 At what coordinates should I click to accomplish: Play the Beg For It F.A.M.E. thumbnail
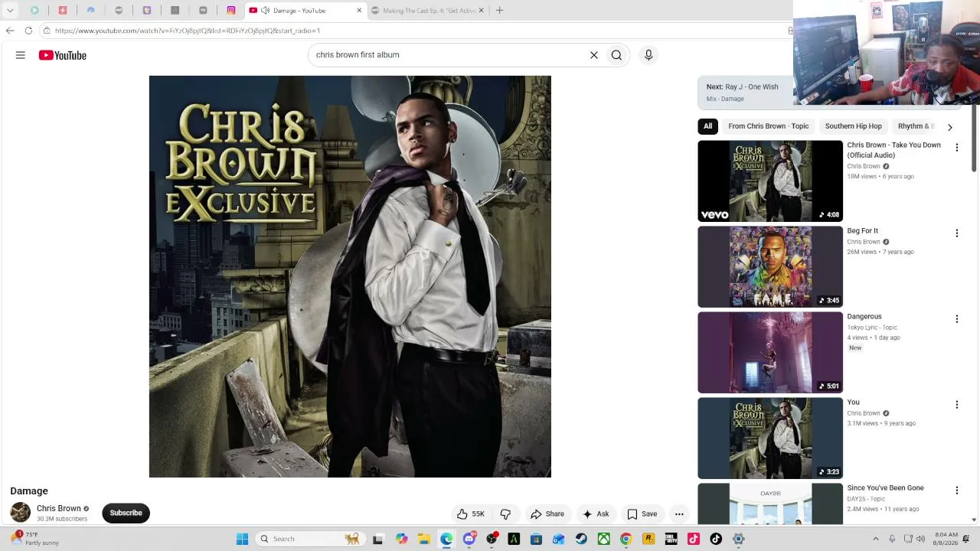(x=770, y=267)
